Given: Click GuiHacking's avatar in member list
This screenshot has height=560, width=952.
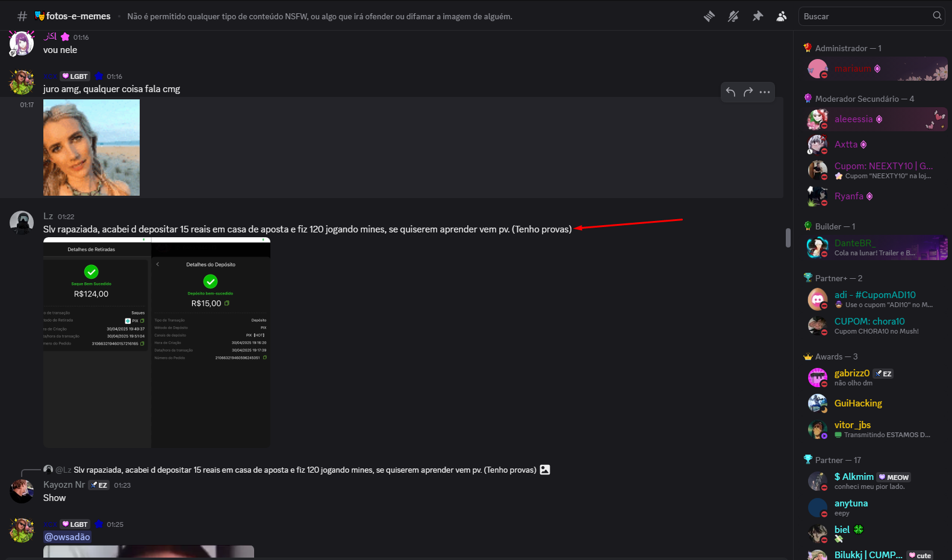Looking at the screenshot, I should click(817, 403).
